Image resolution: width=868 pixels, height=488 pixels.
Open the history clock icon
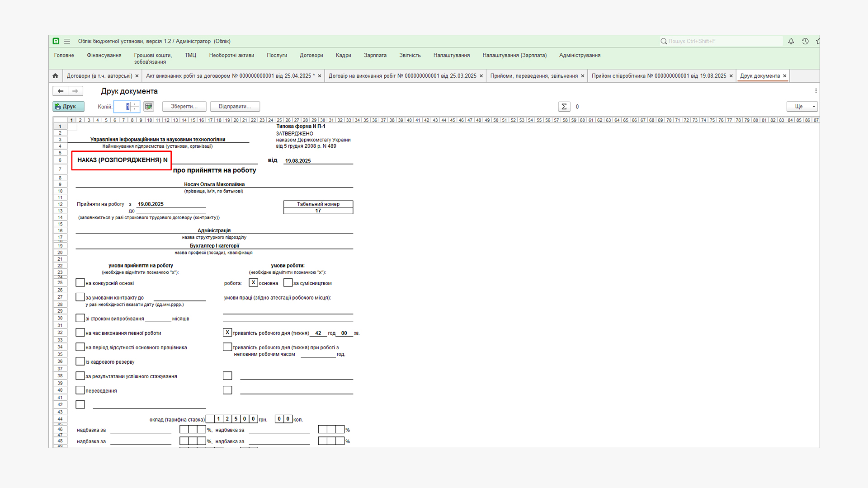pos(805,41)
